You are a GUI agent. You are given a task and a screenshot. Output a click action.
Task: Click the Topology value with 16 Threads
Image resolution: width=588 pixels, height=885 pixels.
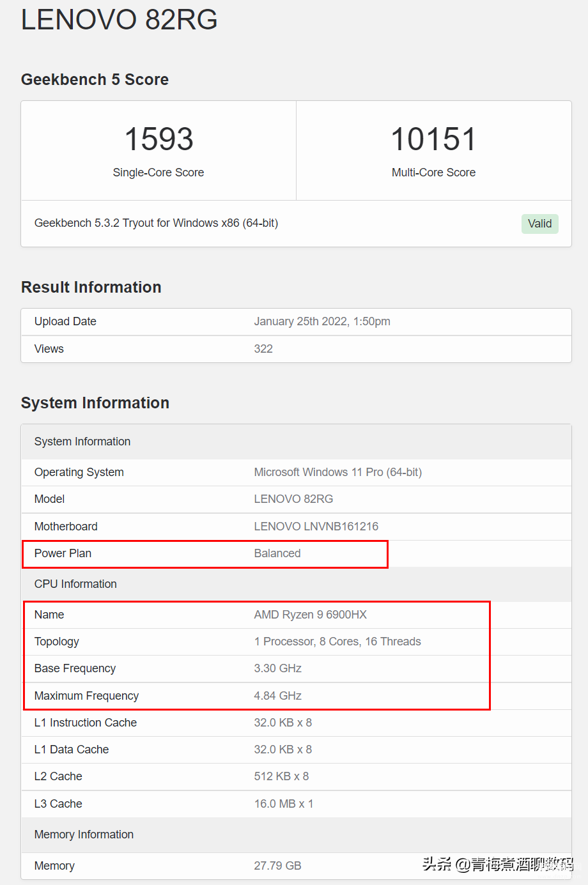click(x=337, y=642)
